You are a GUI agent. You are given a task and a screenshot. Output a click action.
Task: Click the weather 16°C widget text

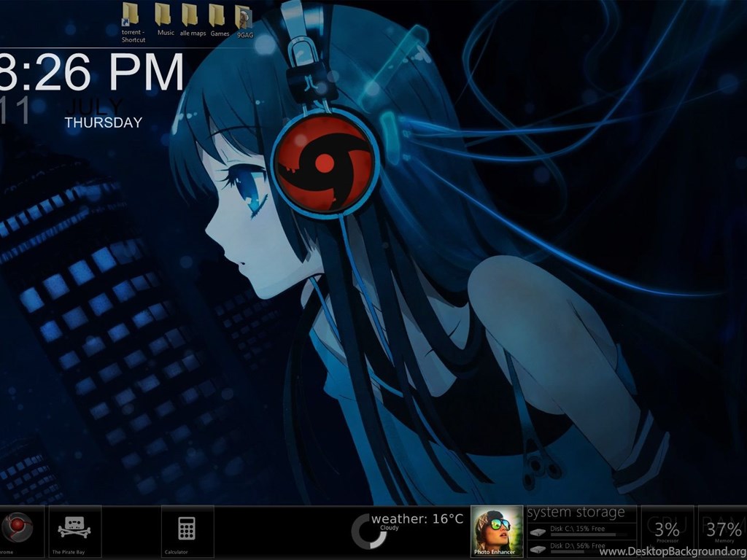417,518
